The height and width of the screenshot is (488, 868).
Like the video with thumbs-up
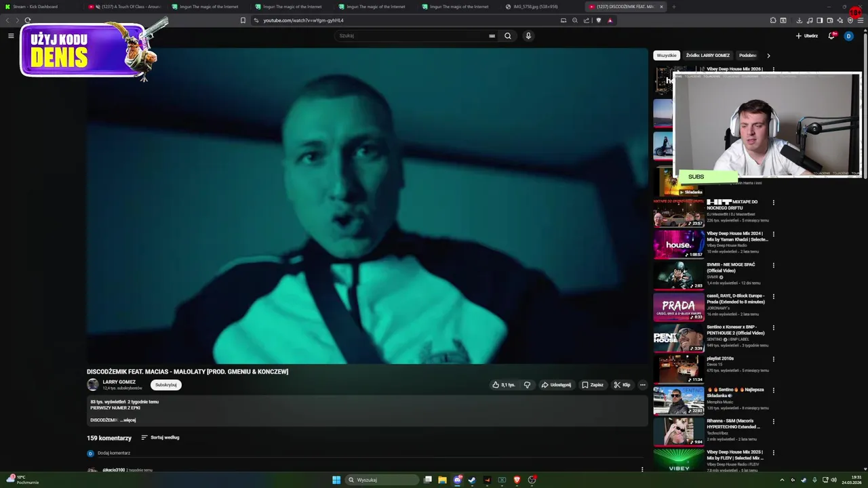tap(503, 385)
